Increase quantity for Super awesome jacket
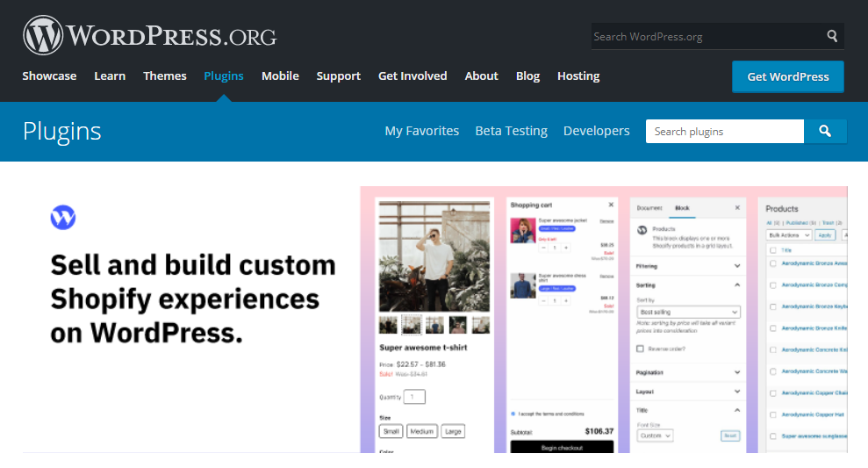Screen dimensions: 868x468 tap(566, 248)
